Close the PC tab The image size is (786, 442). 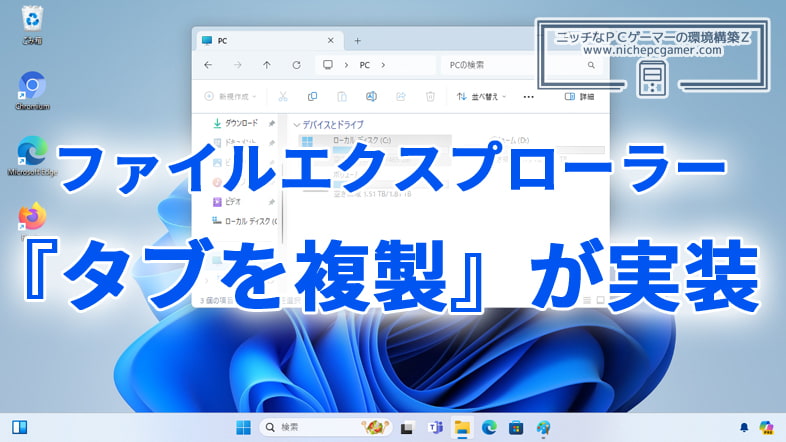pos(330,41)
